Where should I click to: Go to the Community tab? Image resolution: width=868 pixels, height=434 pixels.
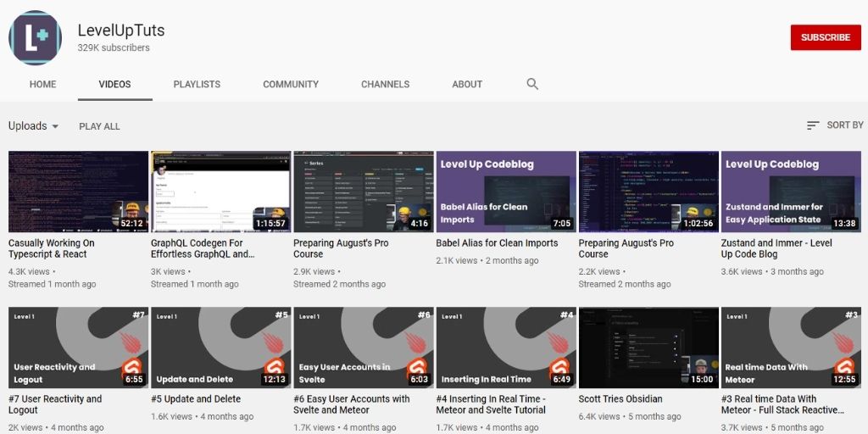pyautogui.click(x=291, y=84)
